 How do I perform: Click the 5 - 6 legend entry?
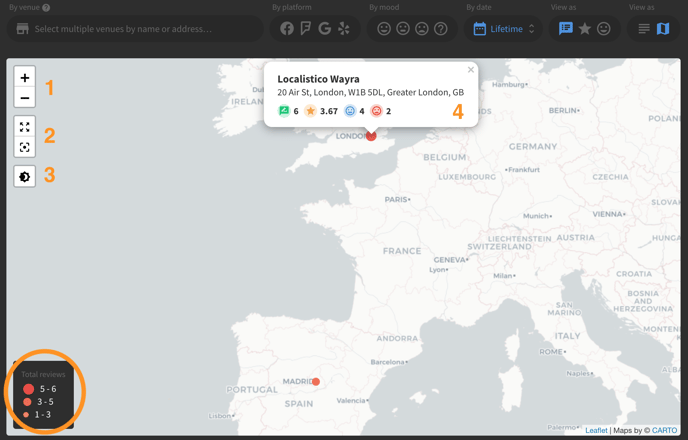40,389
